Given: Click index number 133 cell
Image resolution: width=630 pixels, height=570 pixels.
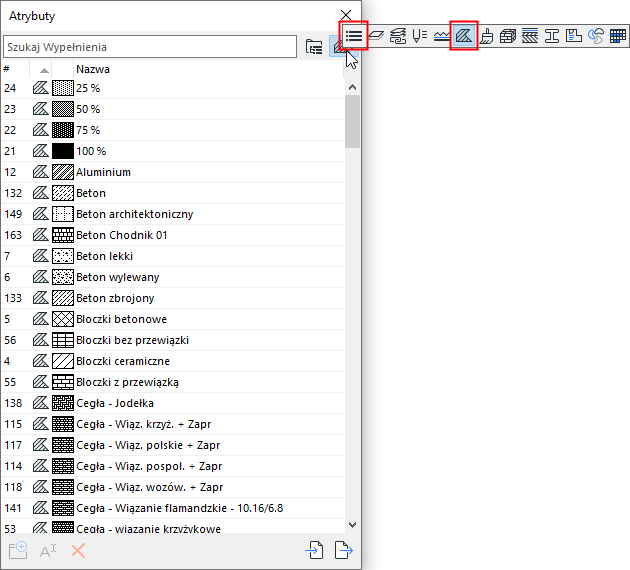Looking at the screenshot, I should (13, 298).
